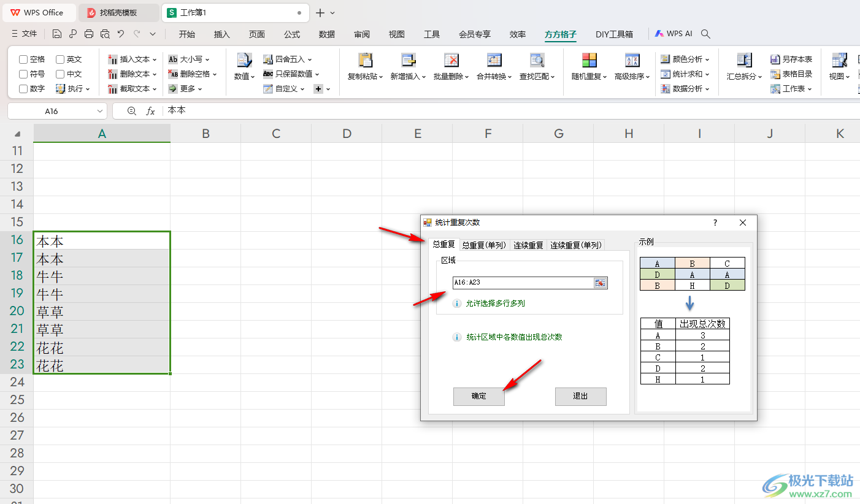860x504 pixels.
Task: Click the Save icon in quick access toolbar
Action: click(x=57, y=34)
